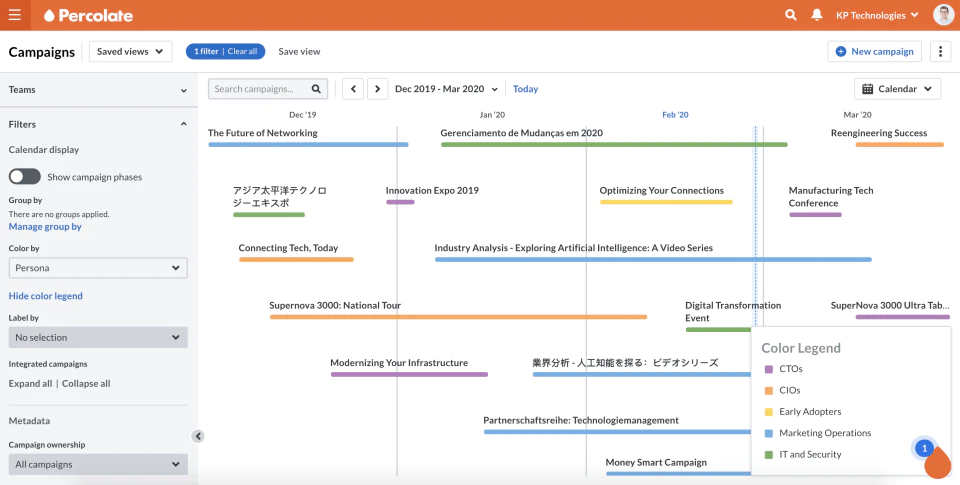Click IT and Security green legend swatch
Viewport: 960px width, 485px height.
pos(769,455)
